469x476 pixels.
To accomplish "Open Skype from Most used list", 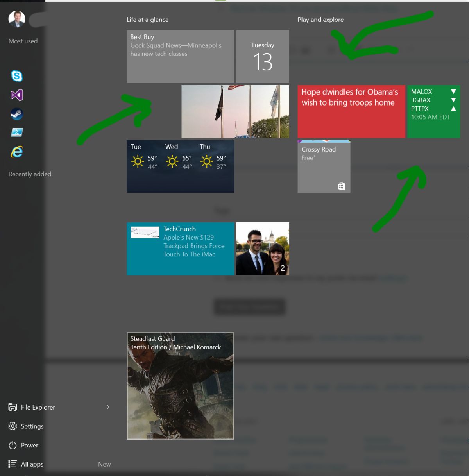I will coord(17,76).
